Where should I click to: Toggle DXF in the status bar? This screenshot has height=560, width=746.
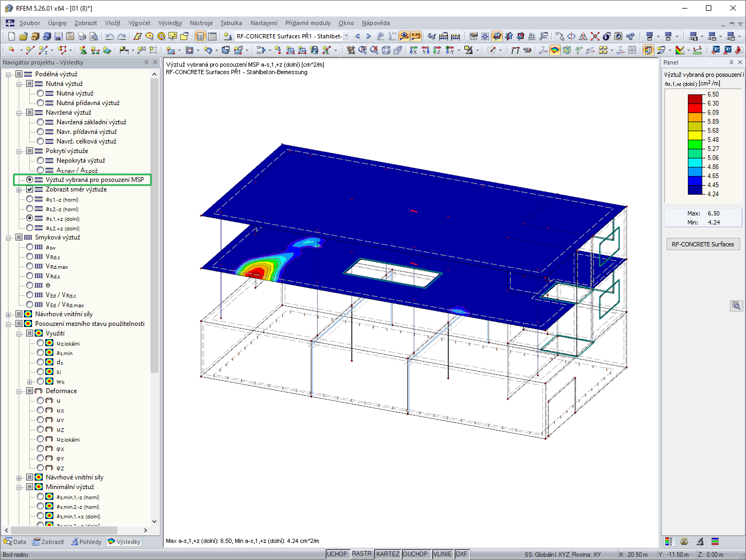[x=461, y=554]
